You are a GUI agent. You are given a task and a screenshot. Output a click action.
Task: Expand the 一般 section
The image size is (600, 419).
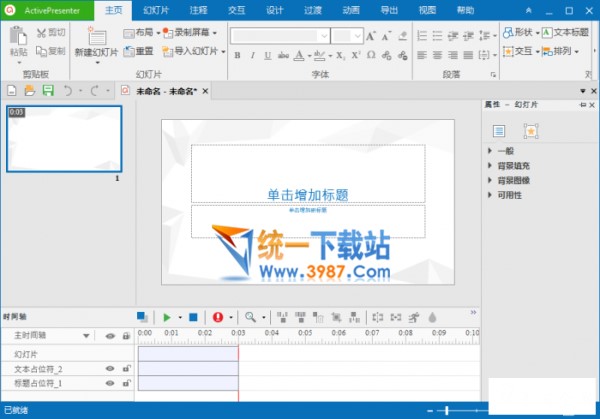point(489,151)
